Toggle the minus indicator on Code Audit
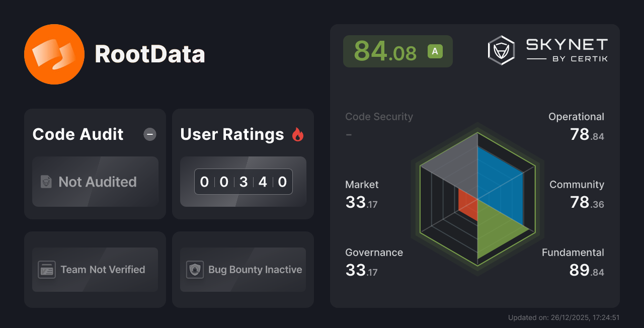This screenshot has width=644, height=328. (149, 134)
